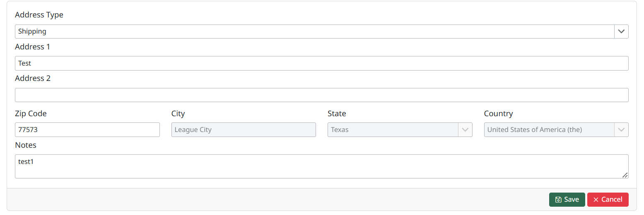
Task: Click the Texas state selection box
Action: tap(400, 130)
